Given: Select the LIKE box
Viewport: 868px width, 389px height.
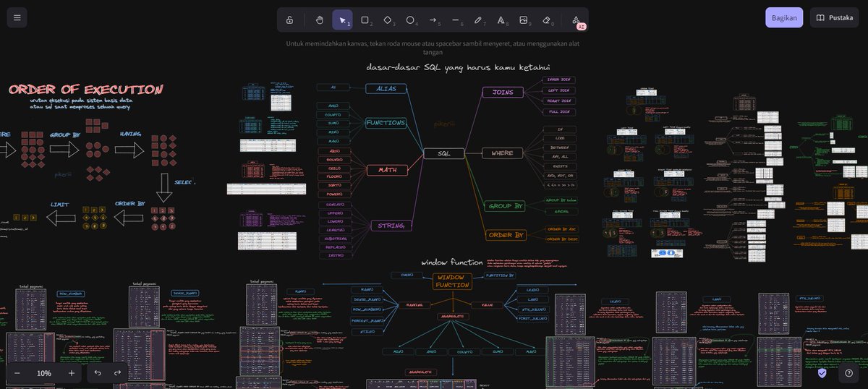Looking at the screenshot, I should click(x=561, y=138).
